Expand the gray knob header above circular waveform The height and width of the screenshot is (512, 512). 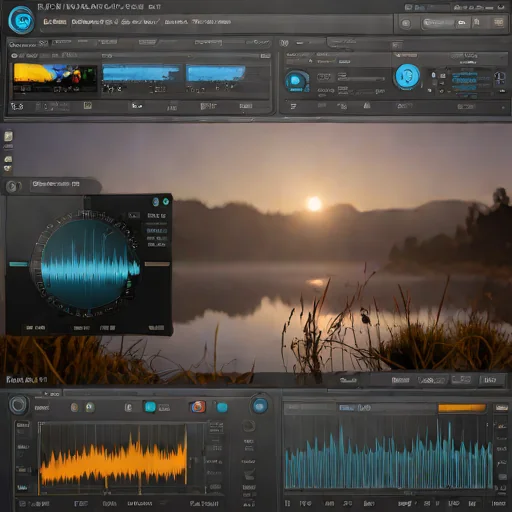(x=53, y=185)
